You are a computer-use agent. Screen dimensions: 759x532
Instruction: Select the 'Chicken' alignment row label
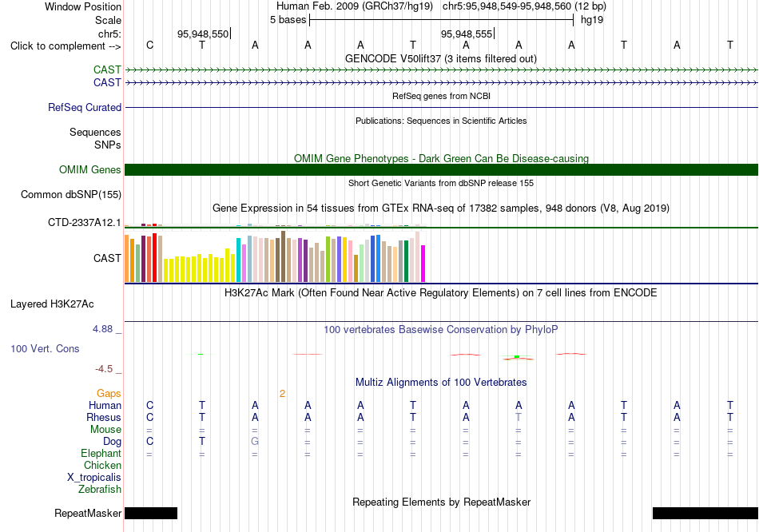click(x=102, y=465)
